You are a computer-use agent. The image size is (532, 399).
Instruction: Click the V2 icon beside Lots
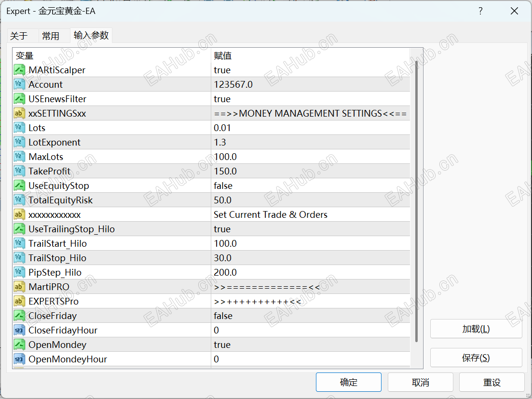pos(19,128)
